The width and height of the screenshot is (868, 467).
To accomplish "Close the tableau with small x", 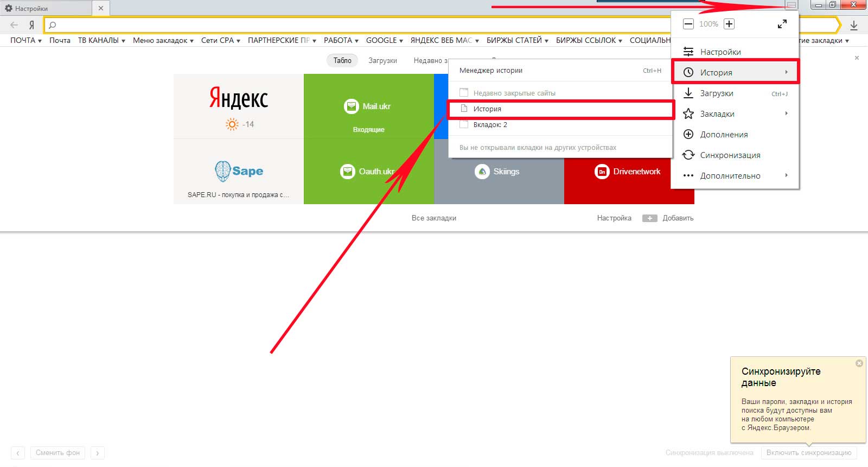I will [x=857, y=58].
